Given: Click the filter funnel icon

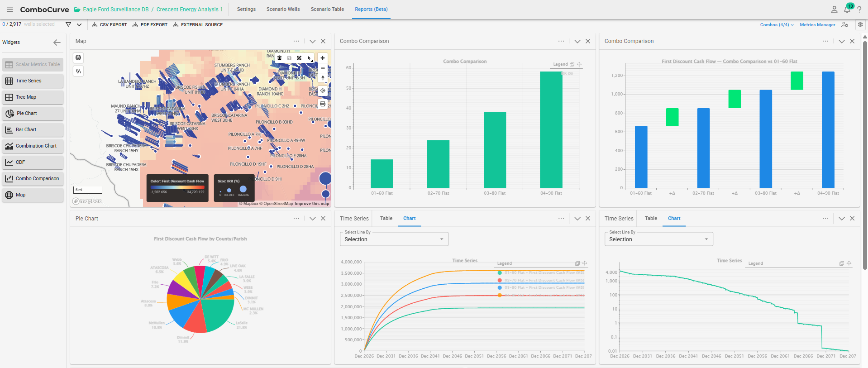Looking at the screenshot, I should coord(68,24).
